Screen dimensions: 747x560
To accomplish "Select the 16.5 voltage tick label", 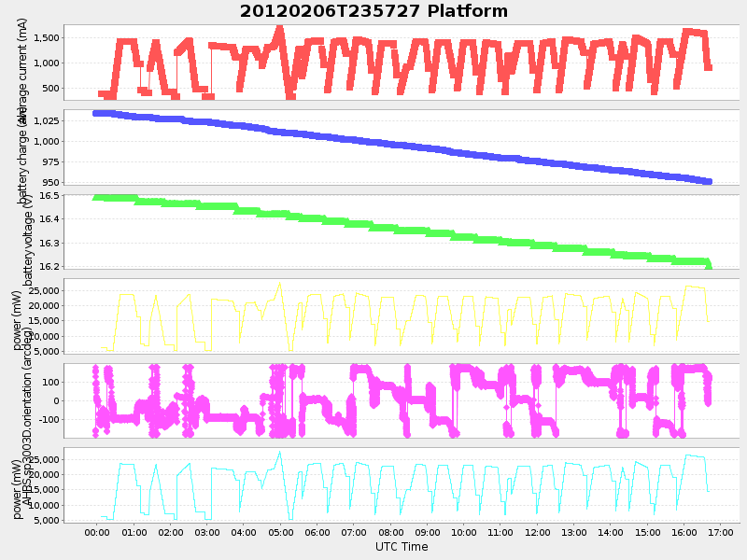I will coord(49,197).
